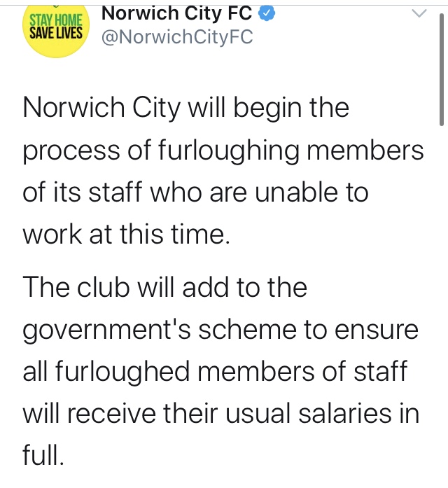Click the line 'The club will add to the'
This screenshot has width=448, height=488.
click(165, 287)
